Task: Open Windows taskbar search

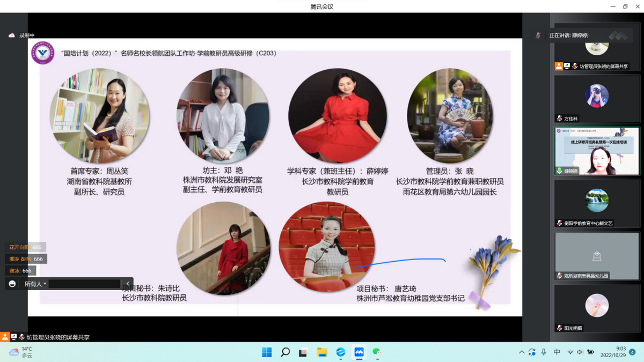Action: click(285, 352)
